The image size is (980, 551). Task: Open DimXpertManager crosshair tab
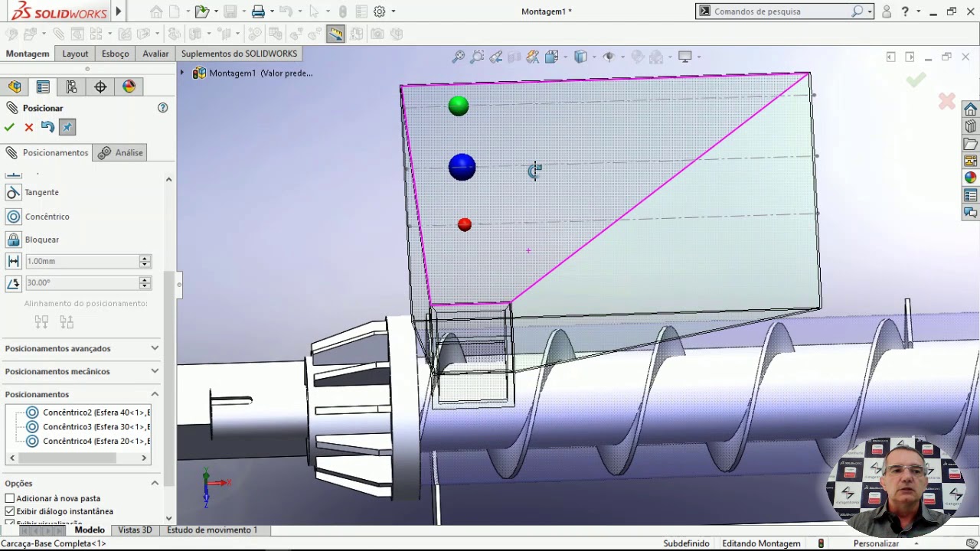pyautogui.click(x=100, y=86)
